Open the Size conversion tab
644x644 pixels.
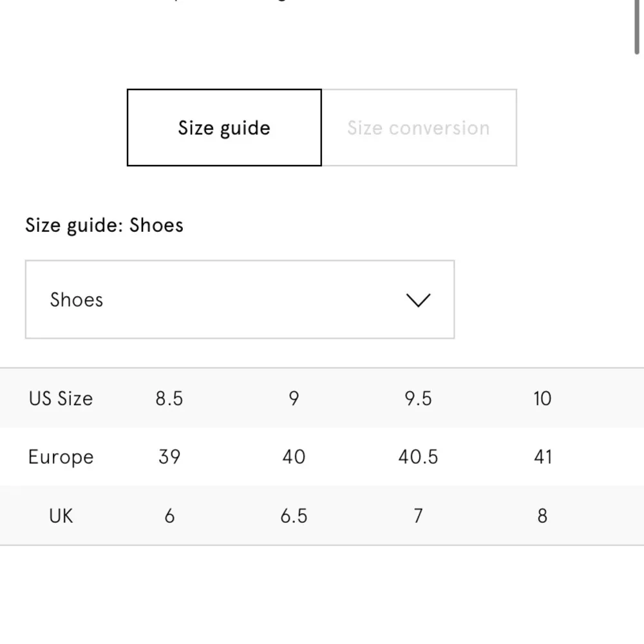[x=419, y=128]
